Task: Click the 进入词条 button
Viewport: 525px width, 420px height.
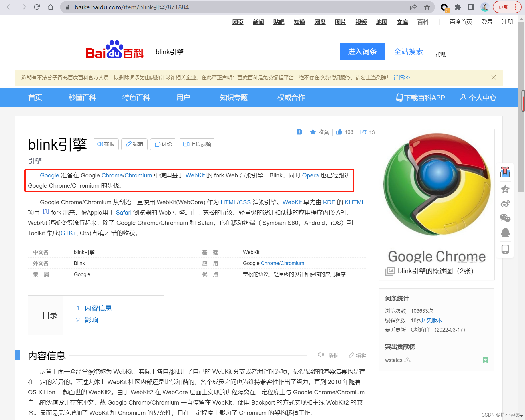Action: coord(362,52)
